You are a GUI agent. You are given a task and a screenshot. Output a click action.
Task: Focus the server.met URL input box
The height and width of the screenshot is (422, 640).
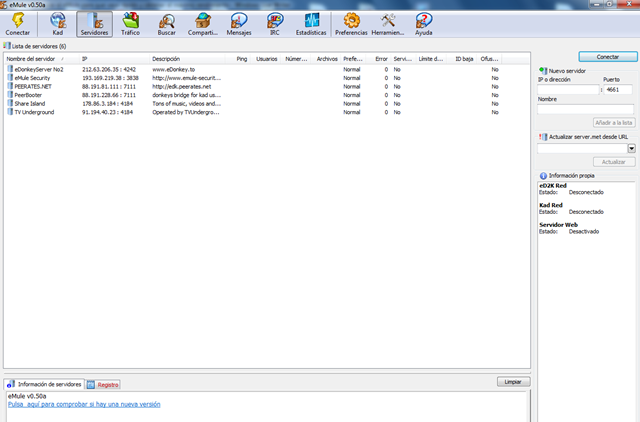pos(582,149)
